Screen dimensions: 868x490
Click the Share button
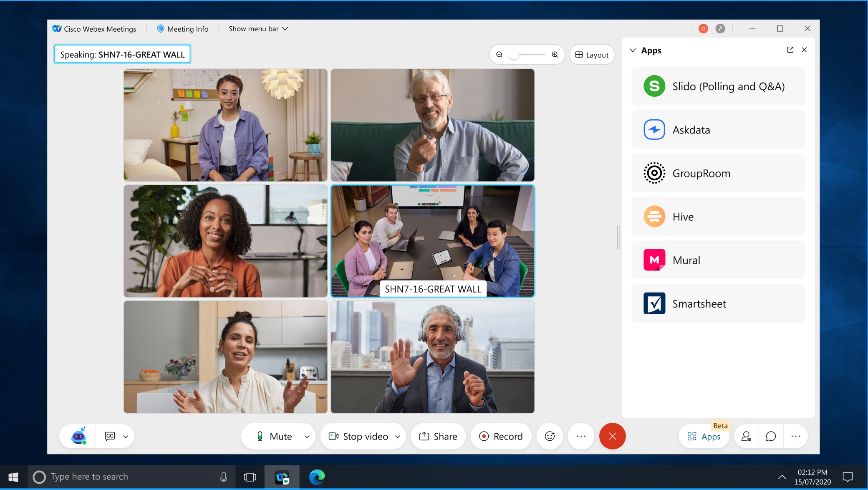[438, 436]
